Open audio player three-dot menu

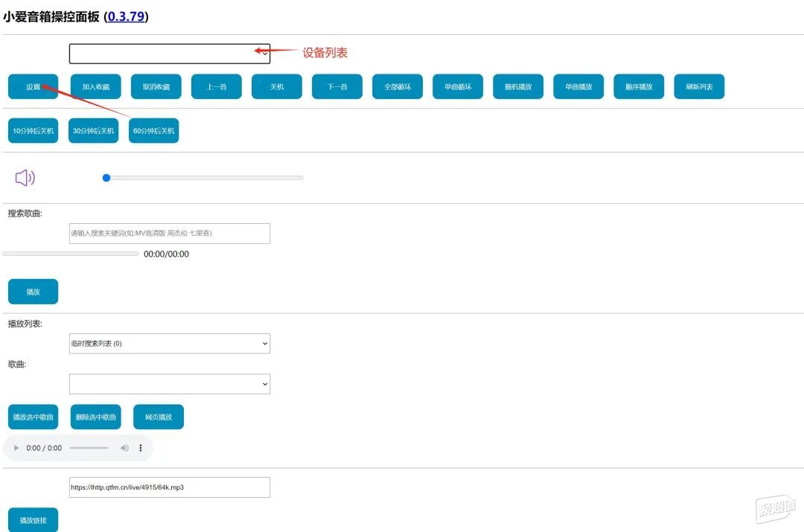click(x=141, y=448)
